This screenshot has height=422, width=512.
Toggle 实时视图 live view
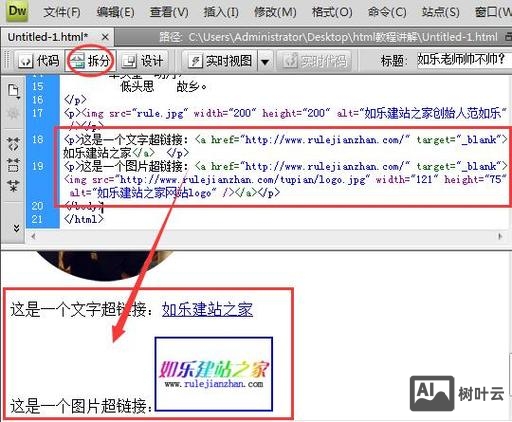point(221,61)
